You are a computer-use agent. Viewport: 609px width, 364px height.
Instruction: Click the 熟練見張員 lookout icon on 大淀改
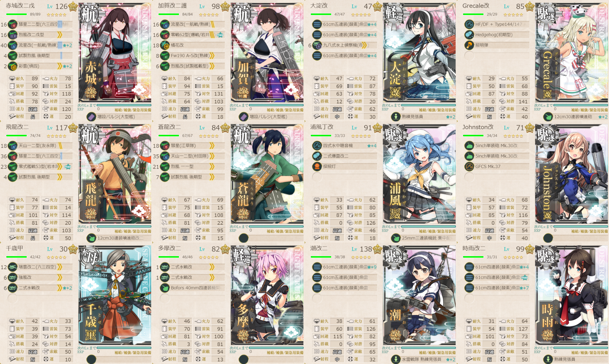click(396, 117)
